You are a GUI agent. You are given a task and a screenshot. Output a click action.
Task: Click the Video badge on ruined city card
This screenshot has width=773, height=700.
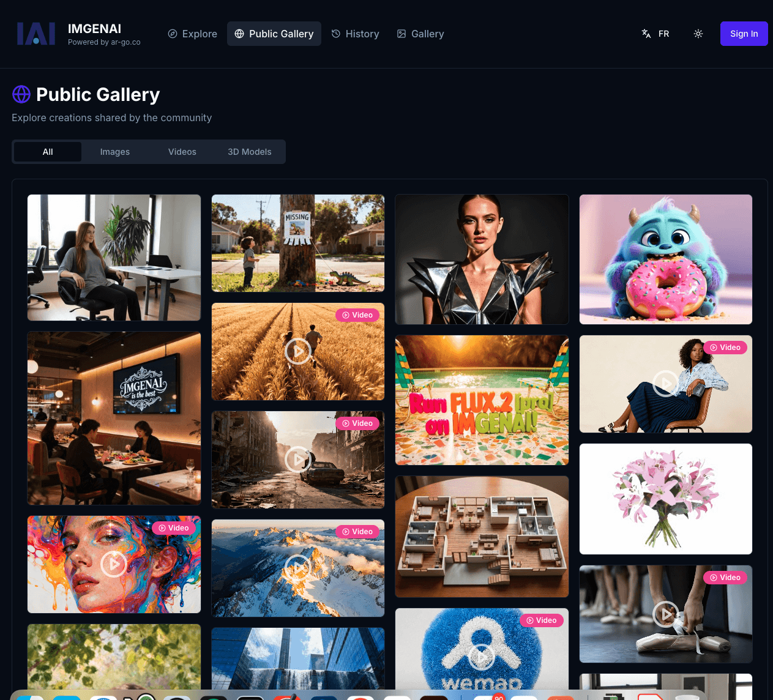[x=357, y=423]
